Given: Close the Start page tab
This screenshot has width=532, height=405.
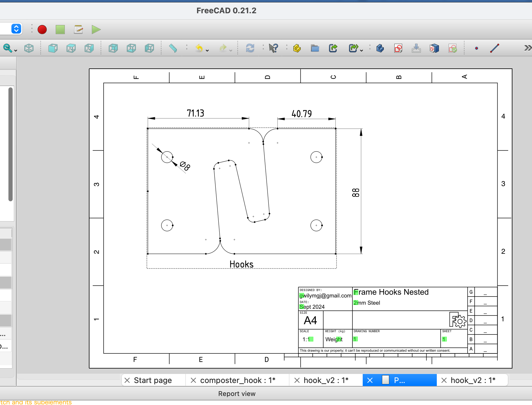Looking at the screenshot, I should click(127, 380).
